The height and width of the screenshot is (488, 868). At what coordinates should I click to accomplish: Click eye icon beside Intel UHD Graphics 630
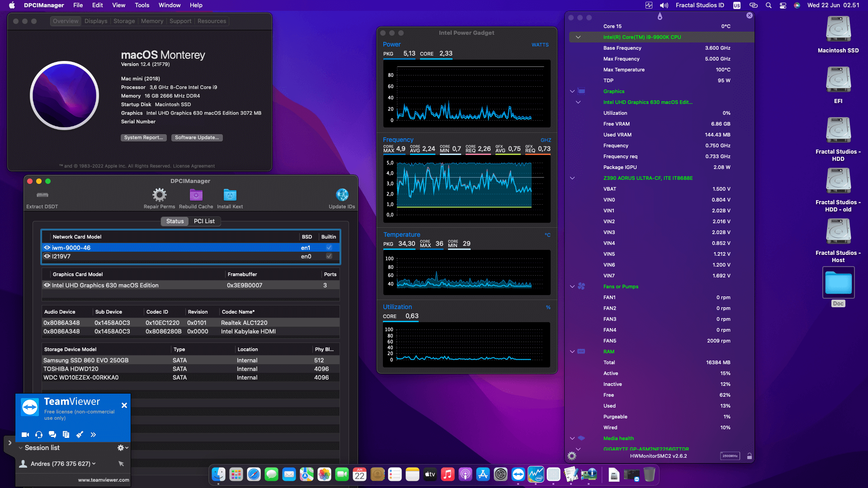pyautogui.click(x=47, y=285)
